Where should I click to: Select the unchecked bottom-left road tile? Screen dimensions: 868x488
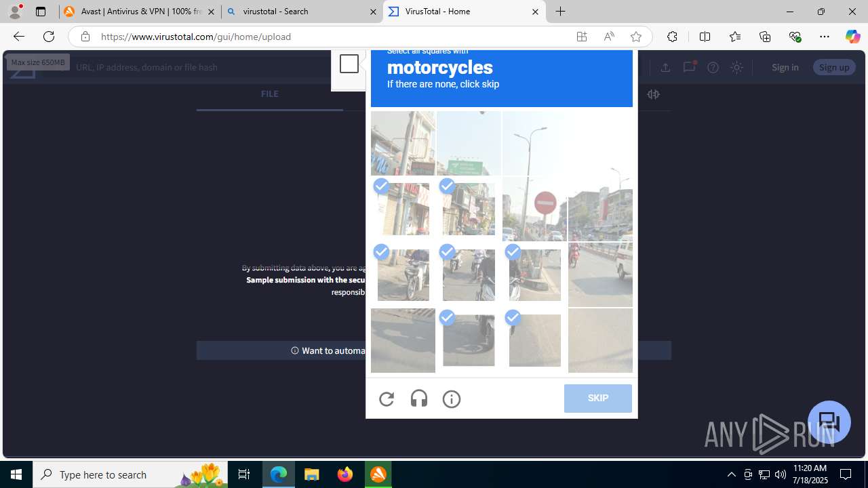pyautogui.click(x=403, y=340)
